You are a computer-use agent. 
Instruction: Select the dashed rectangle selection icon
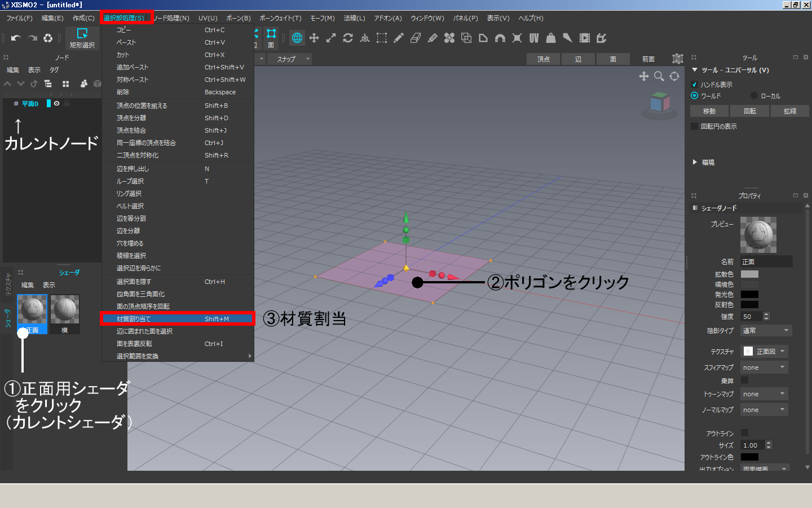click(x=382, y=38)
